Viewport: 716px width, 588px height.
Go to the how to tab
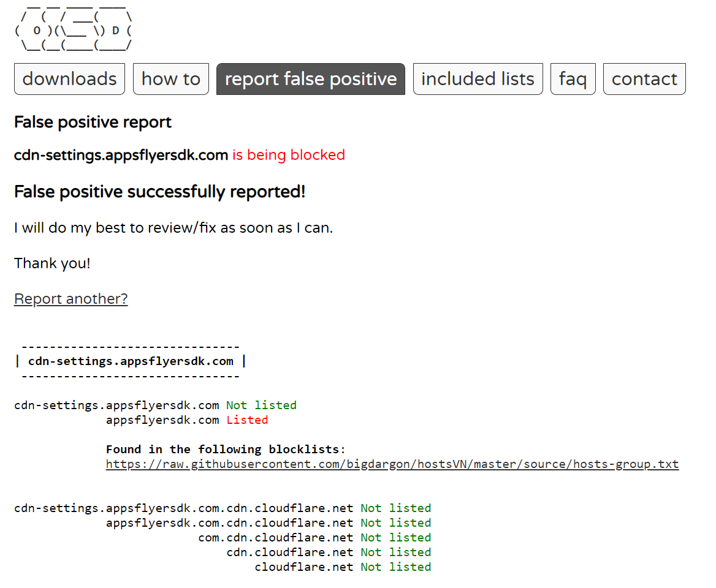(x=171, y=79)
